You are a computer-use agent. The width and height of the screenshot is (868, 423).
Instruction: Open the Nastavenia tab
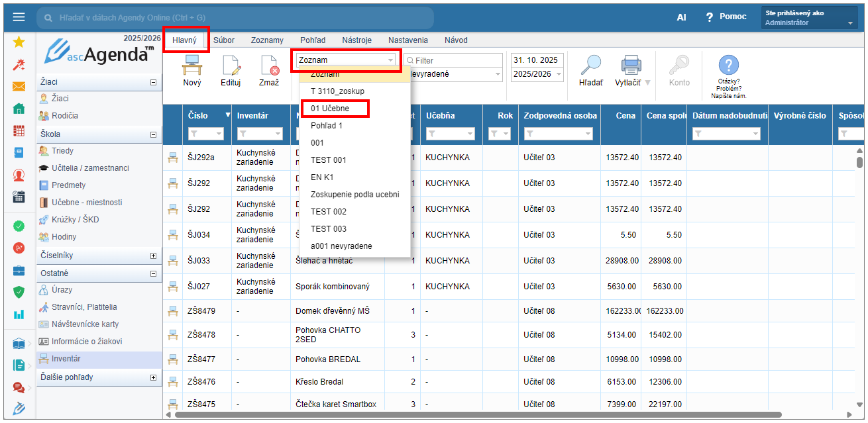[x=407, y=40]
